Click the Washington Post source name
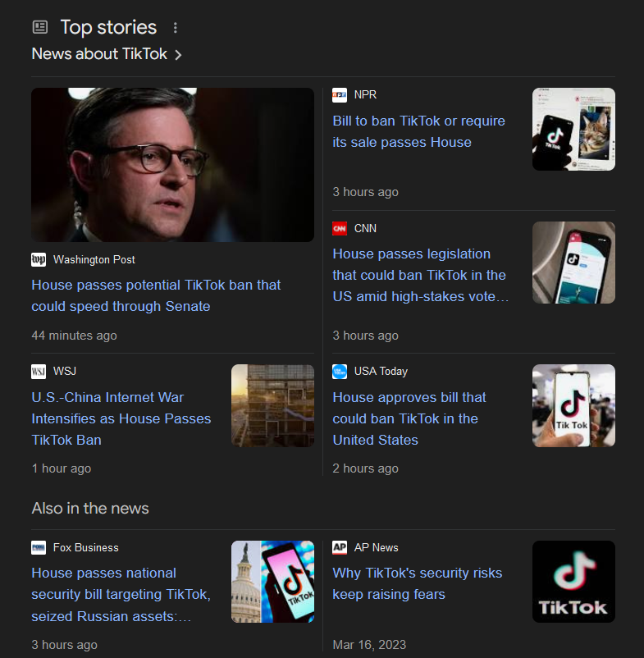The image size is (644, 658). [x=94, y=260]
